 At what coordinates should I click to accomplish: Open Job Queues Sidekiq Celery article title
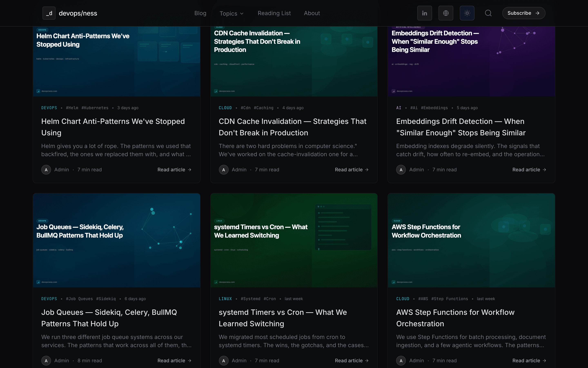(109, 318)
